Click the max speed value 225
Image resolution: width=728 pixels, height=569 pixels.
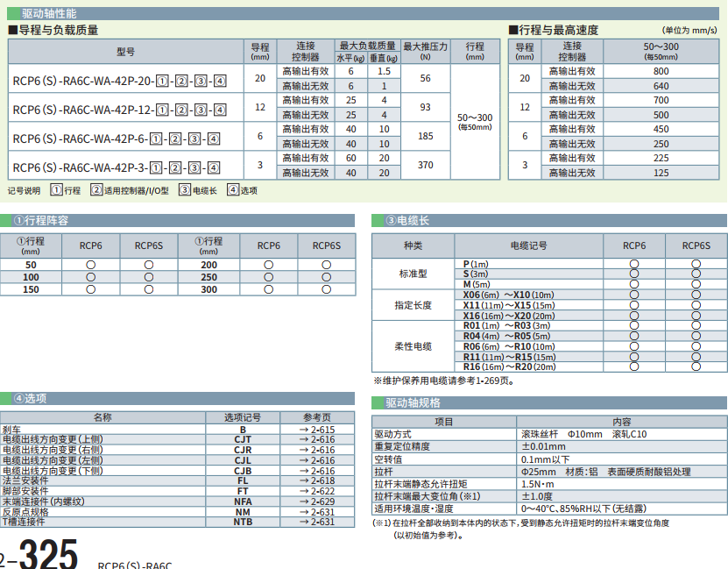tap(661, 158)
